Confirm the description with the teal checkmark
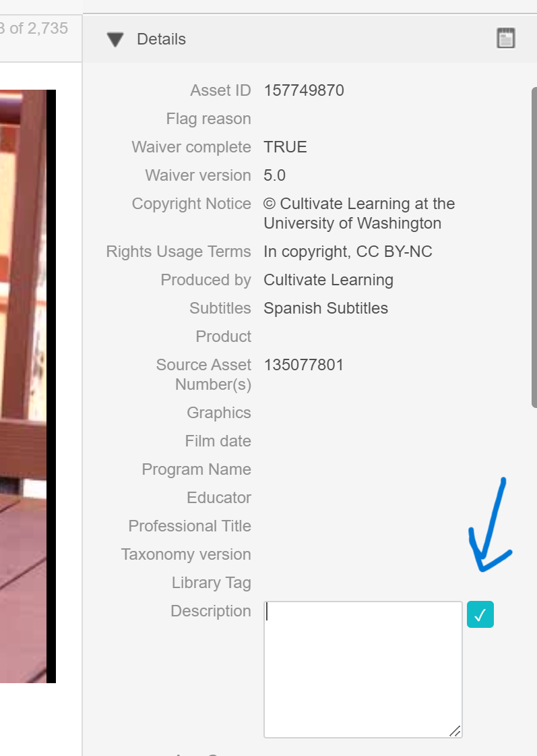The height and width of the screenshot is (756, 537). click(480, 614)
